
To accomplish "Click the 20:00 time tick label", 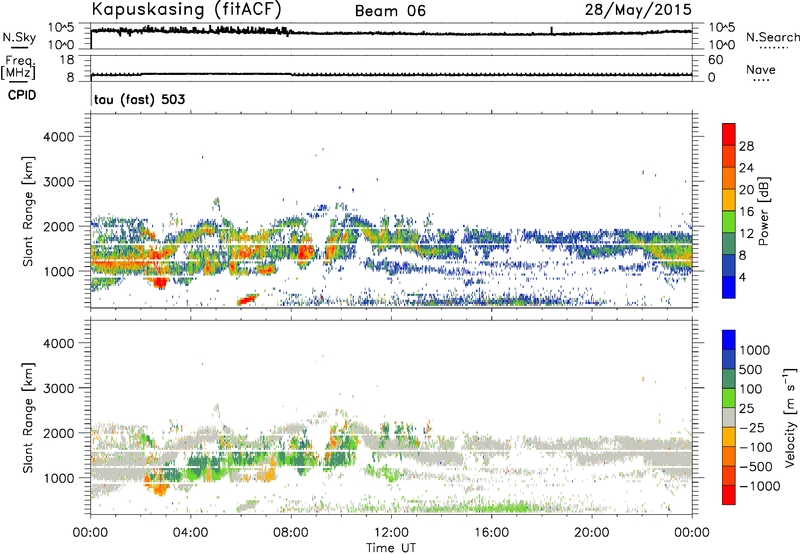I will pyautogui.click(x=592, y=533).
